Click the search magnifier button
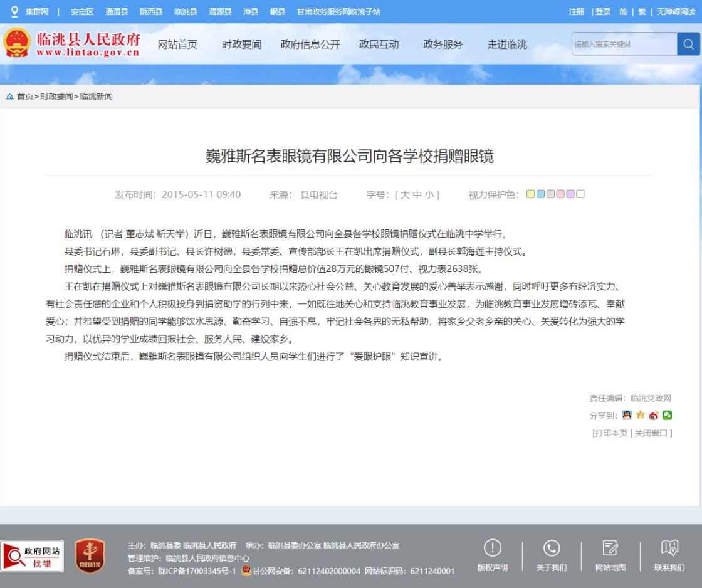Screen dimensions: 702x588 pos(688,44)
